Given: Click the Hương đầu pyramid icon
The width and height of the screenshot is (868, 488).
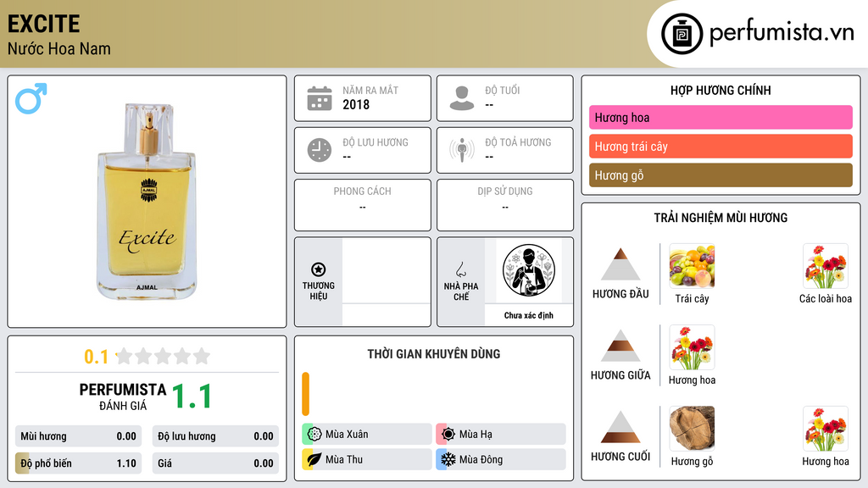Looking at the screenshot, I should 620,264.
